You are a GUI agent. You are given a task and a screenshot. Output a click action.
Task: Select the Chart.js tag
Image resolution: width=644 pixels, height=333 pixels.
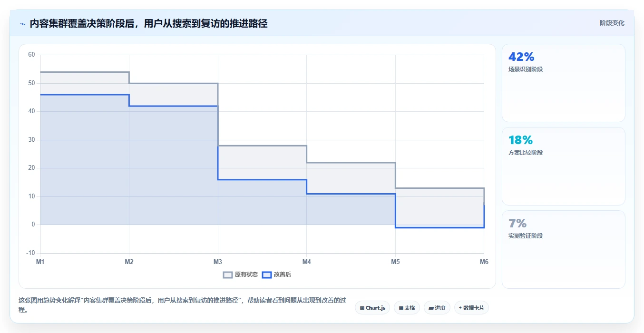[372, 308]
